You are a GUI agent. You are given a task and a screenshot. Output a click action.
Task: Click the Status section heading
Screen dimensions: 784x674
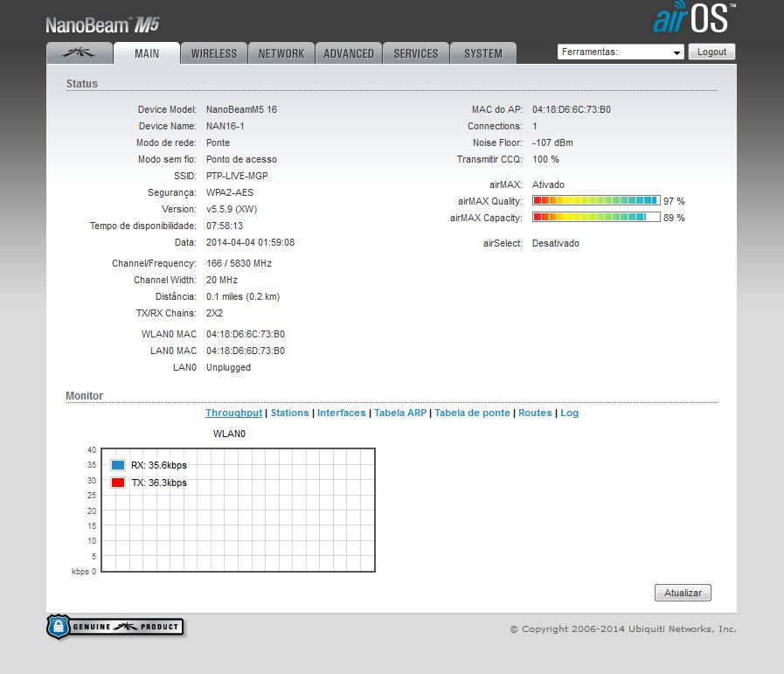82,84
